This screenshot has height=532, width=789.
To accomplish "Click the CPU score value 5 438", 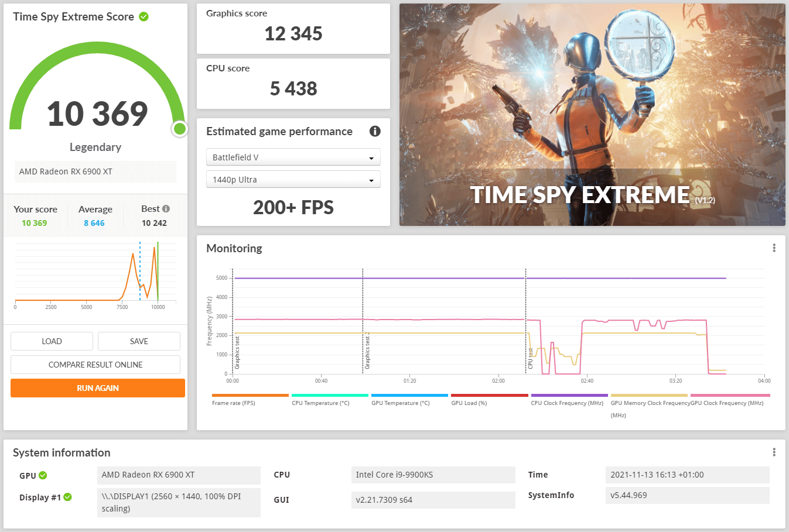I will point(293,89).
